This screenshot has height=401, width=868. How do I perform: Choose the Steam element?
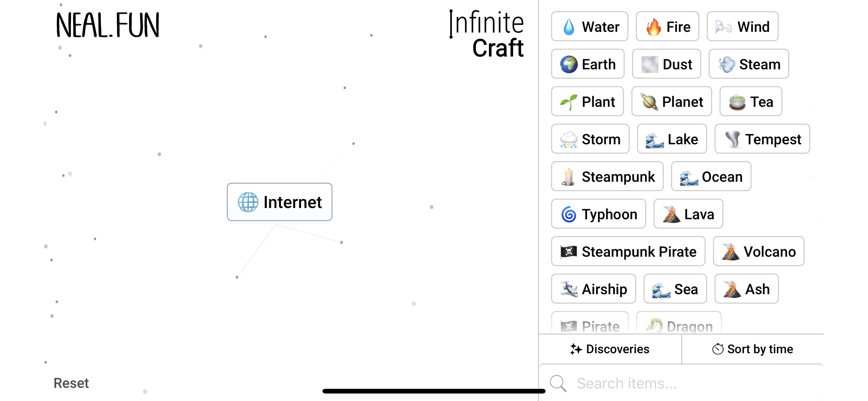(x=749, y=64)
